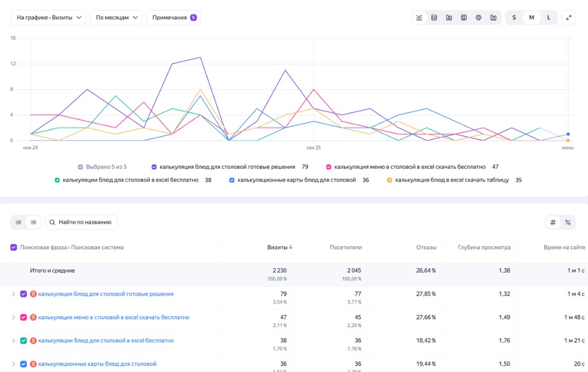Expand the 'калькуляции блюд для столовой в excel' row
The height and width of the screenshot is (372, 588).
point(13,340)
